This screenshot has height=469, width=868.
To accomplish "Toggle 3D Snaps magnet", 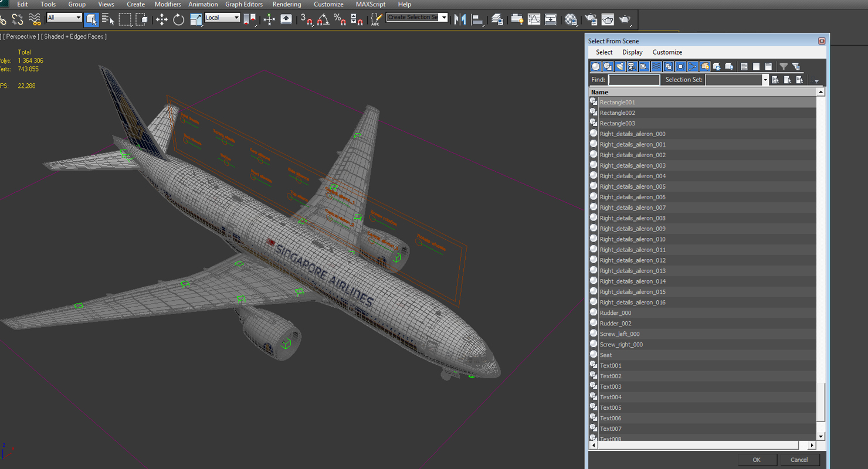I will point(306,19).
